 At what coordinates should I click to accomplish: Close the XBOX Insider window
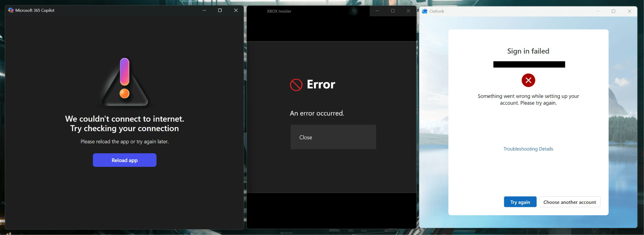tap(408, 11)
